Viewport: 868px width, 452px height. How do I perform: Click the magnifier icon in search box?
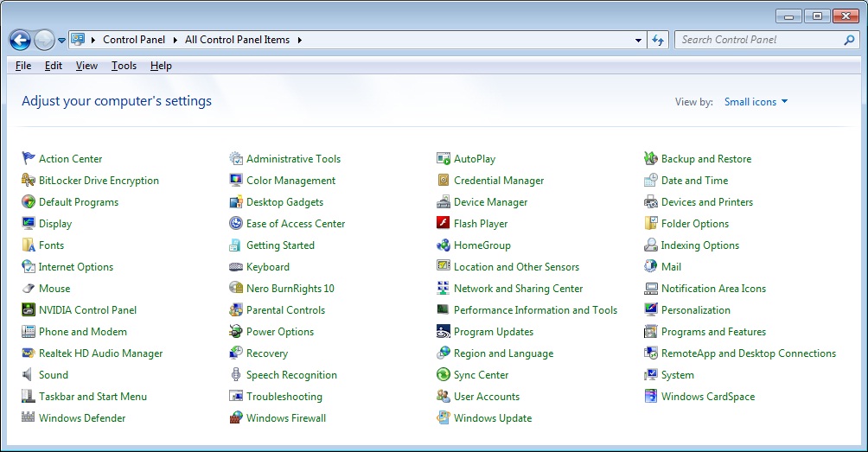[x=849, y=40]
